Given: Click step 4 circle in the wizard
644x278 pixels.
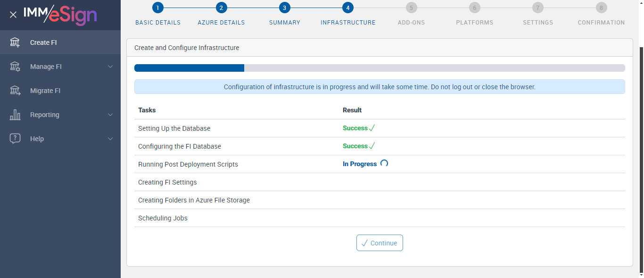Looking at the screenshot, I should [x=348, y=8].
